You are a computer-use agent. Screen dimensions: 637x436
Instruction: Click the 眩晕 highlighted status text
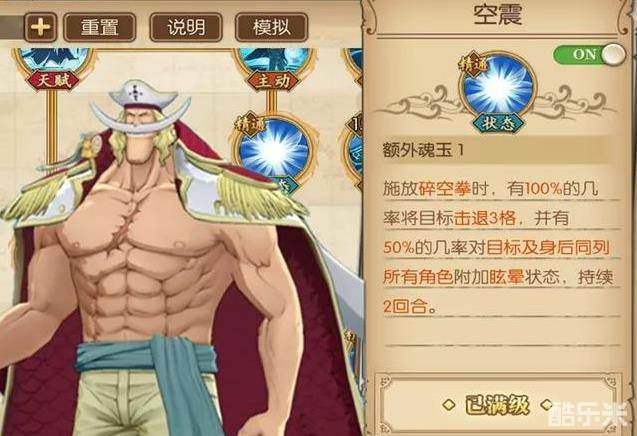coord(506,278)
